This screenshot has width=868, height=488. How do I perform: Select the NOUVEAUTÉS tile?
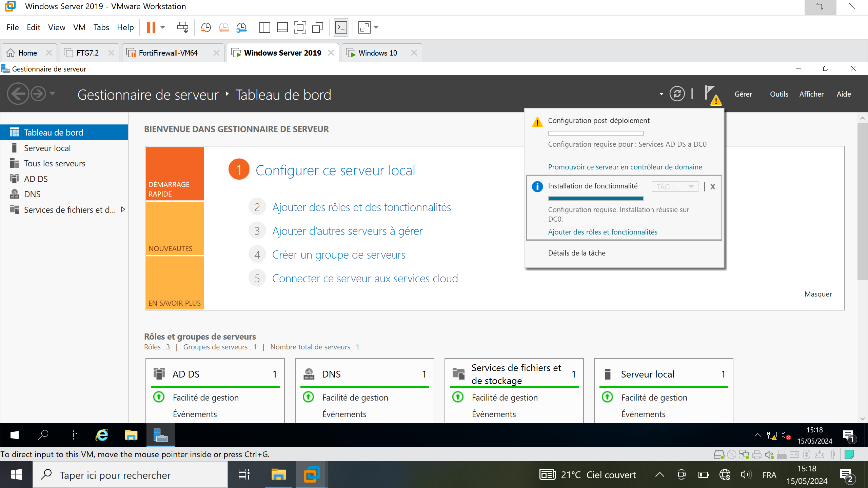(175, 228)
